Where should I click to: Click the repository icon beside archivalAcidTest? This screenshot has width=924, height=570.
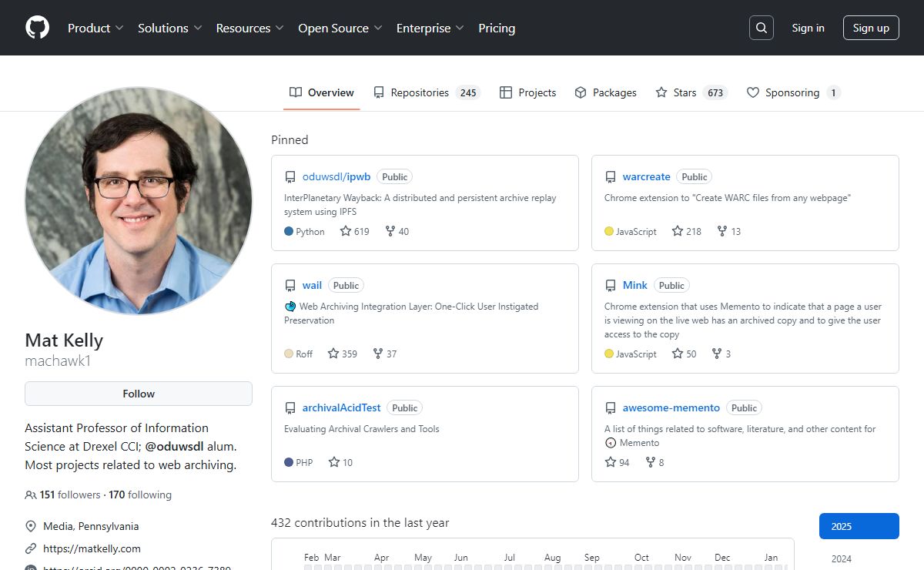[x=290, y=408]
